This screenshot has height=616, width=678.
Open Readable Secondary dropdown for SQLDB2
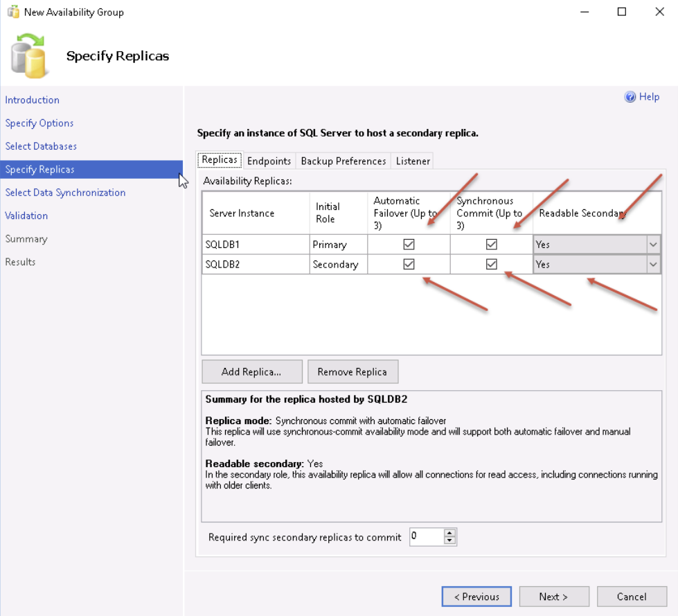(653, 264)
